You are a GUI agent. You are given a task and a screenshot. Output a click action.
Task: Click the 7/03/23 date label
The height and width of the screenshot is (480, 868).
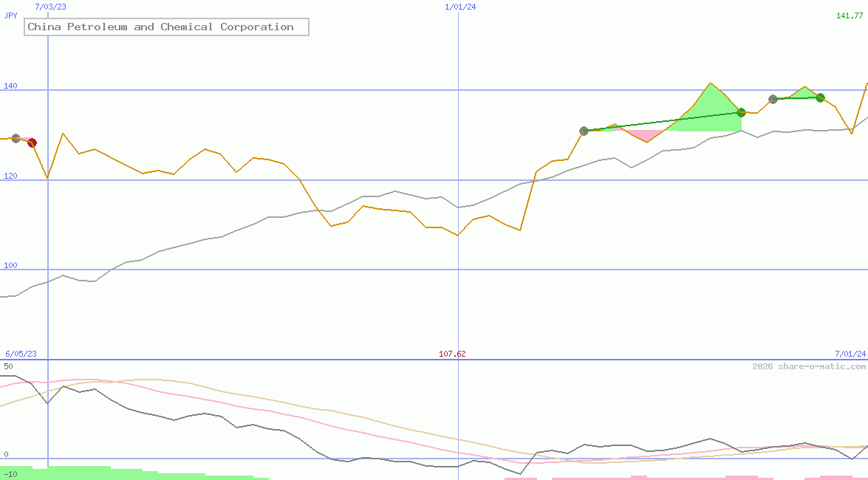(x=50, y=7)
